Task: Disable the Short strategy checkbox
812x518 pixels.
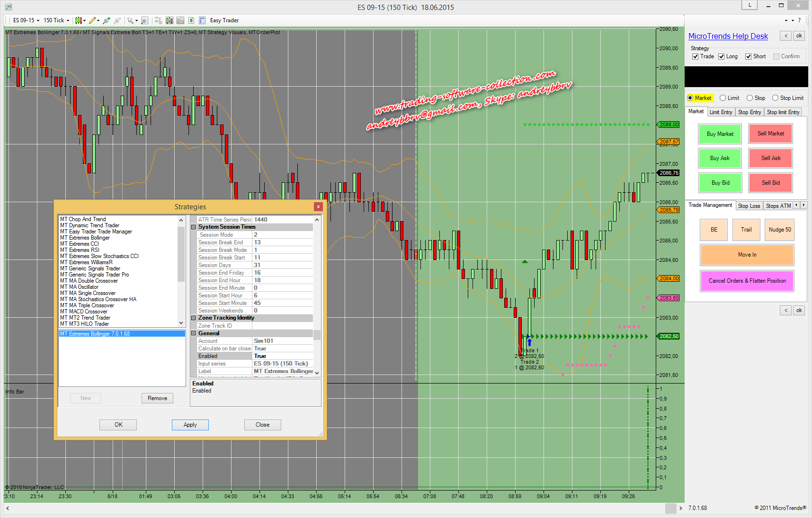Action: coord(749,56)
